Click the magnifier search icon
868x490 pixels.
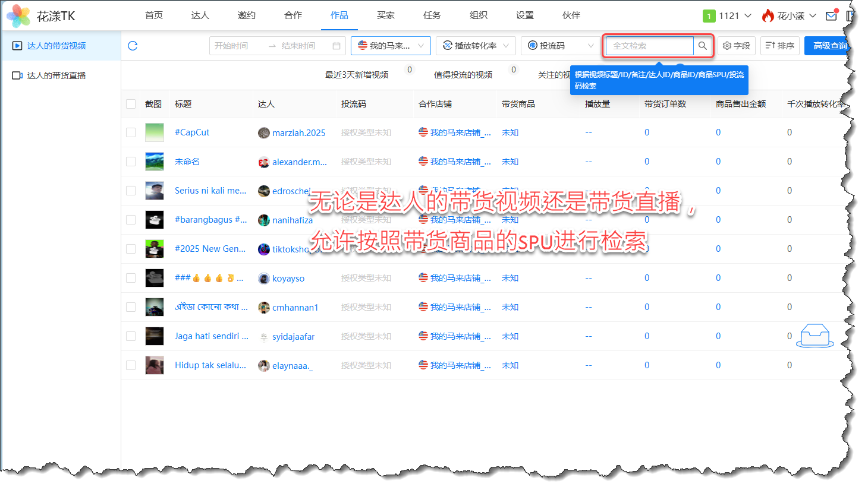pyautogui.click(x=703, y=46)
